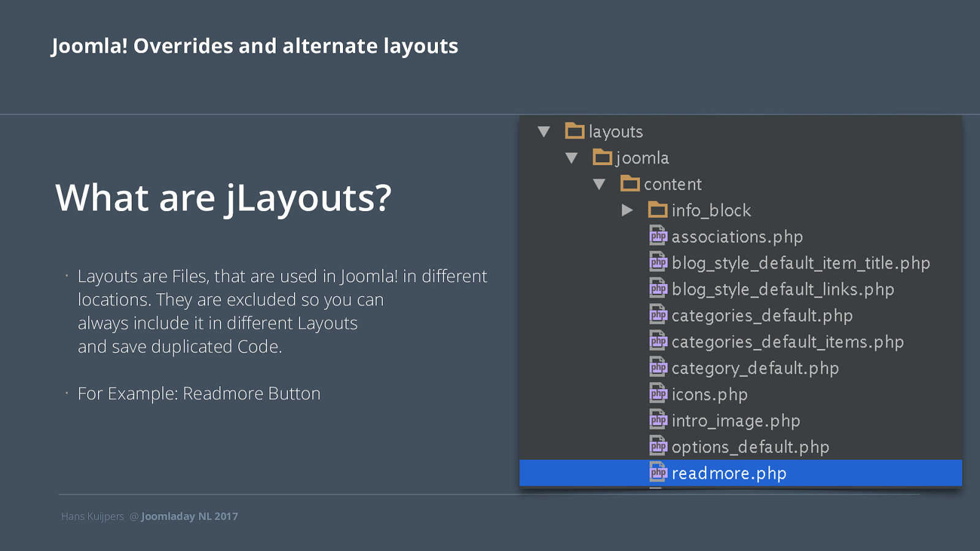Click the info_block folder icon
The image size is (980, 551).
pos(658,210)
